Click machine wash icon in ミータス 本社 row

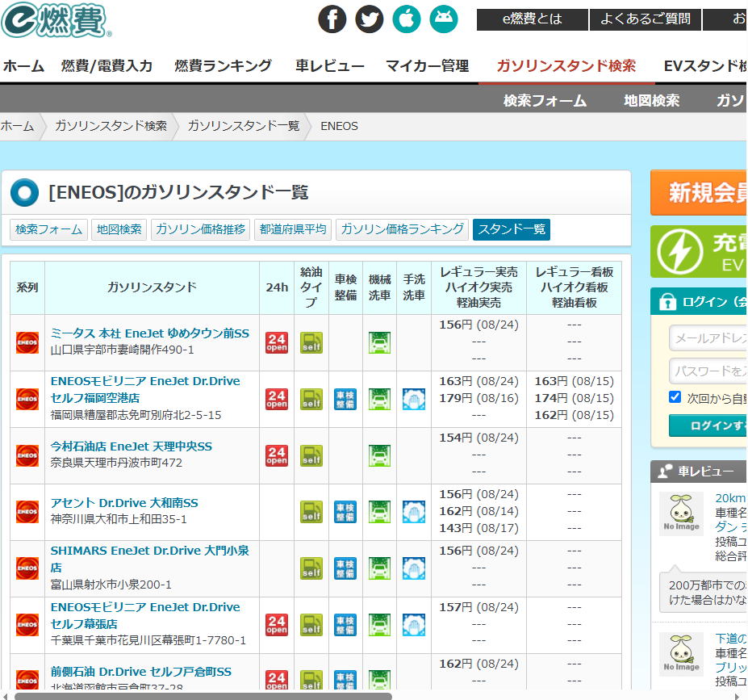click(379, 342)
